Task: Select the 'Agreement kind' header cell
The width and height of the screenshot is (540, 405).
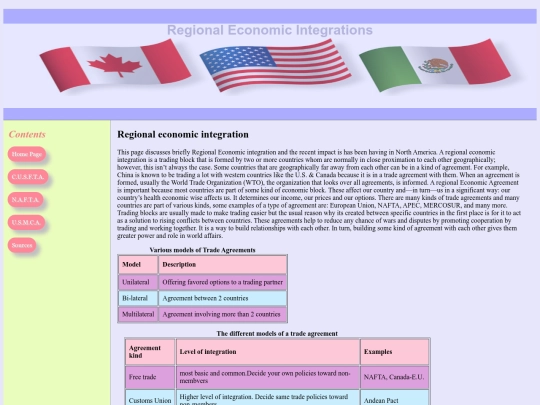Action: tap(150, 352)
